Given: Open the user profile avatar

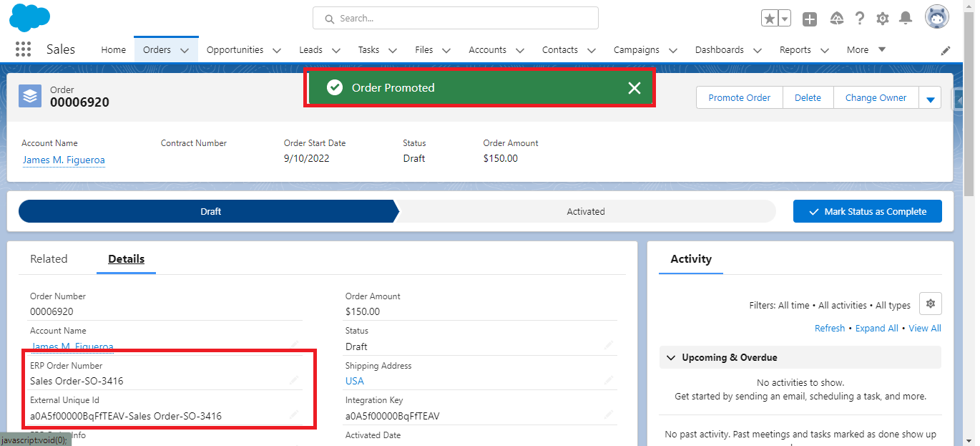Looking at the screenshot, I should click(x=937, y=17).
